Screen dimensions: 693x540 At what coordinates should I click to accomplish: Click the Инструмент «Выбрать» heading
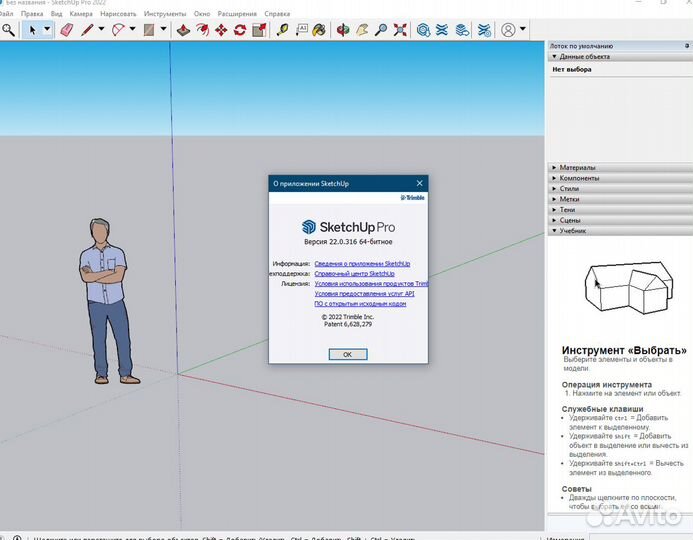[x=624, y=350]
